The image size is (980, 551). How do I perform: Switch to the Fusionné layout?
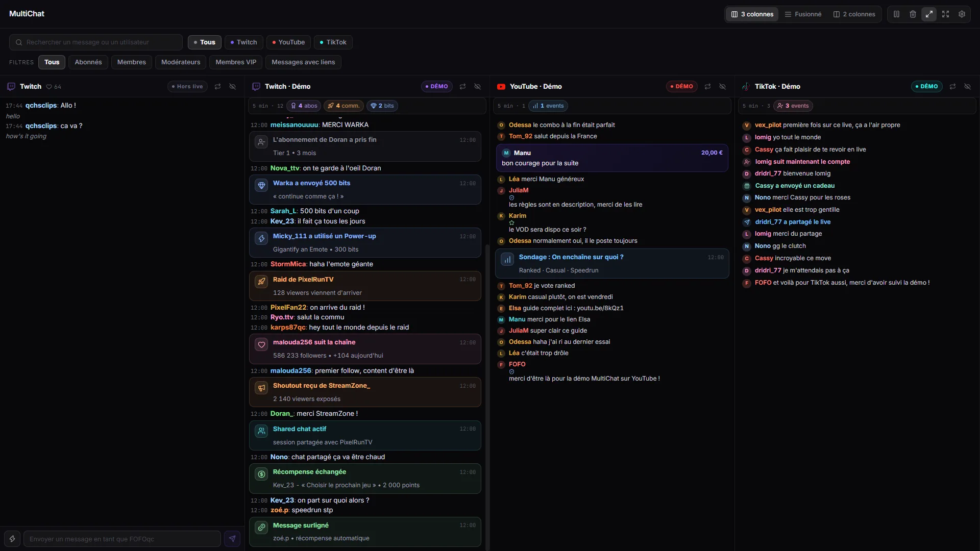pyautogui.click(x=803, y=14)
